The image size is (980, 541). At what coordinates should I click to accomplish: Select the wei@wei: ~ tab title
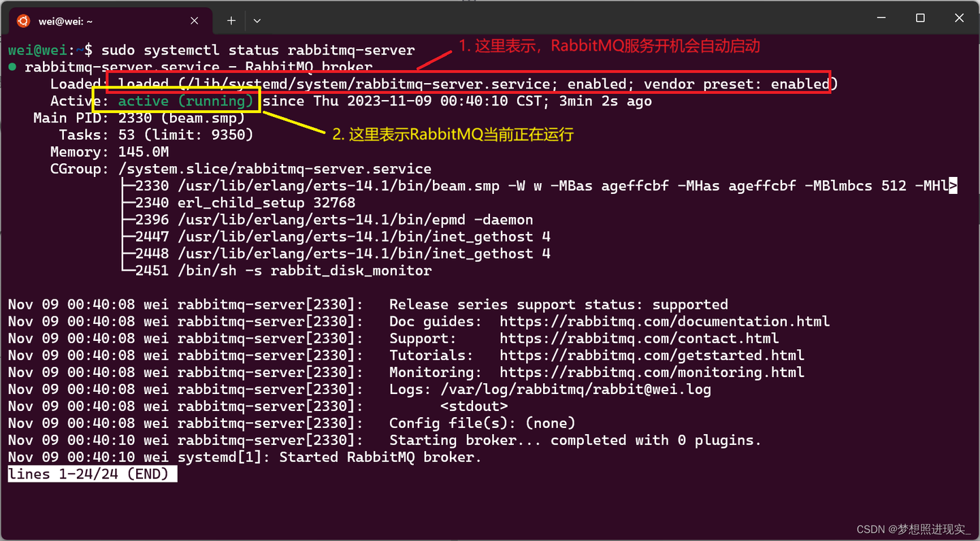pyautogui.click(x=66, y=21)
